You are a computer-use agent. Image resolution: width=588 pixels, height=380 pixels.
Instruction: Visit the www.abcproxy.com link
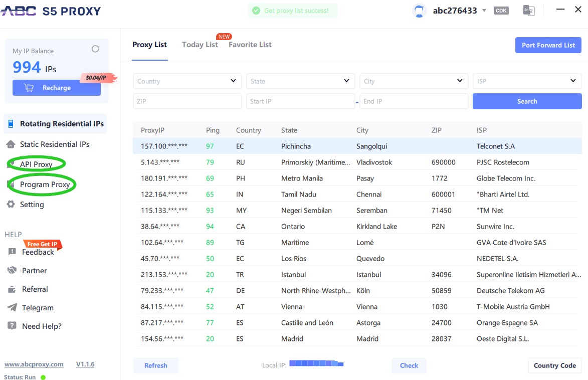tap(34, 364)
